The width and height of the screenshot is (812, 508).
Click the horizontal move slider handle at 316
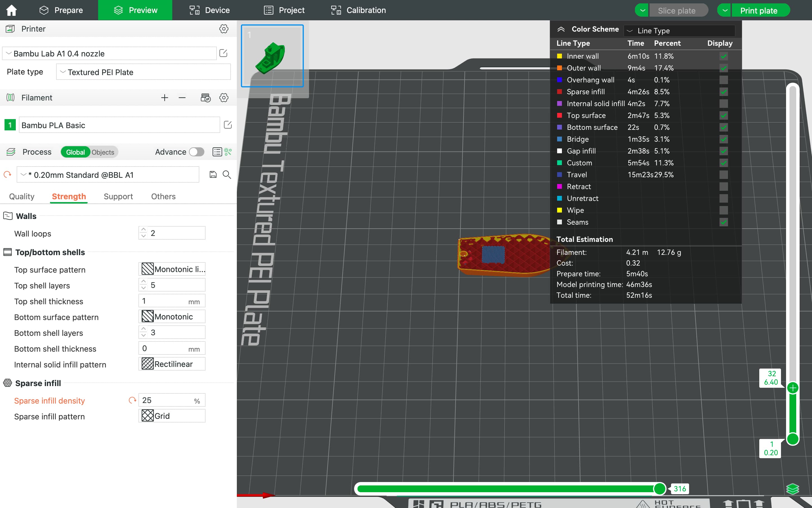click(659, 489)
